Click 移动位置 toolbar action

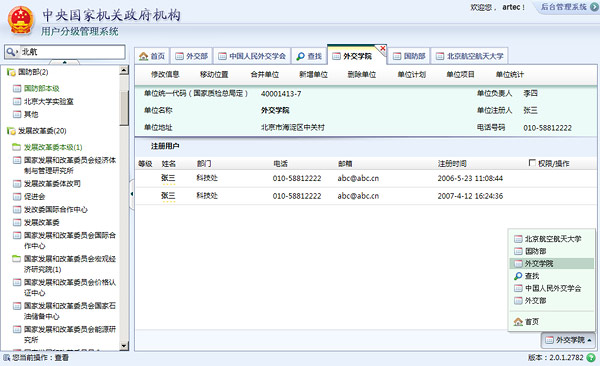pyautogui.click(x=214, y=74)
